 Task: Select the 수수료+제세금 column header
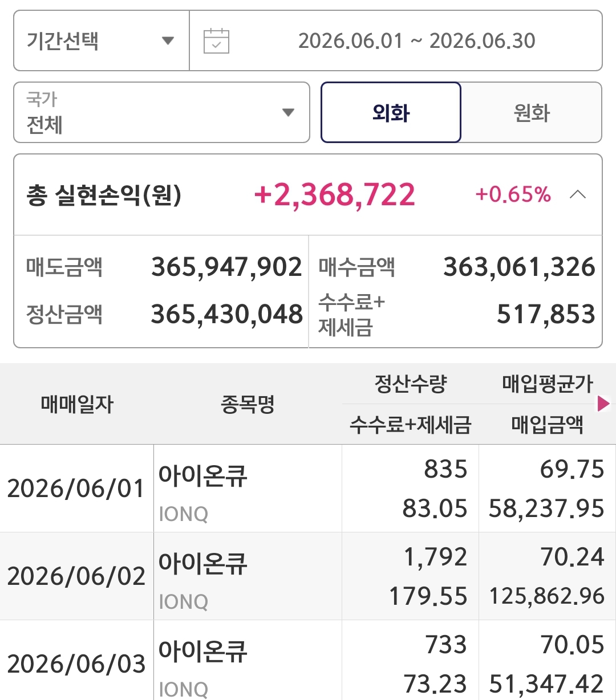pyautogui.click(x=411, y=425)
